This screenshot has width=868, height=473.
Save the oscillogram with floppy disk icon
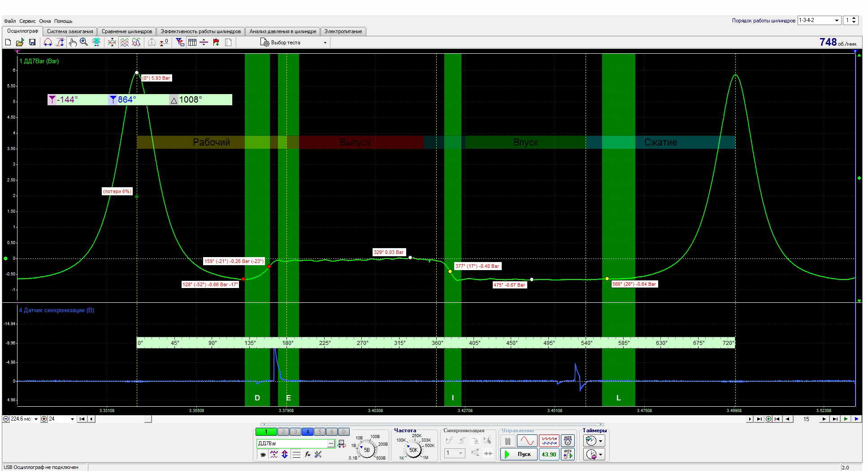[x=32, y=42]
